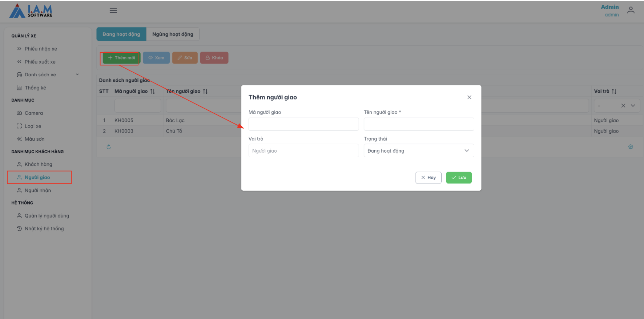Click the Hủy cancel button
644x319 pixels.
pos(428,178)
